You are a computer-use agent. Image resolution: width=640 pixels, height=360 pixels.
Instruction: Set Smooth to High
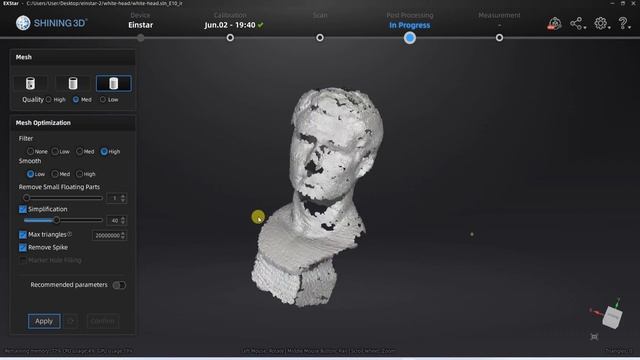pos(80,174)
